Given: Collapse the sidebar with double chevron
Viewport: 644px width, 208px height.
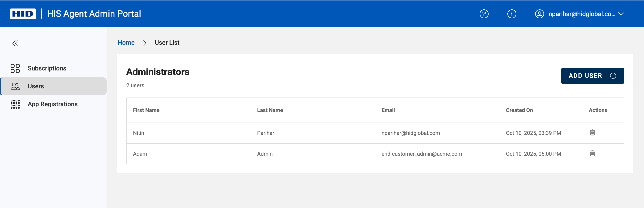Looking at the screenshot, I should (15, 43).
